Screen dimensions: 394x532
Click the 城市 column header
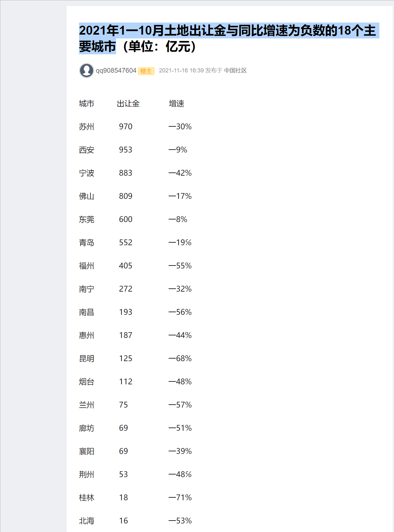click(87, 104)
